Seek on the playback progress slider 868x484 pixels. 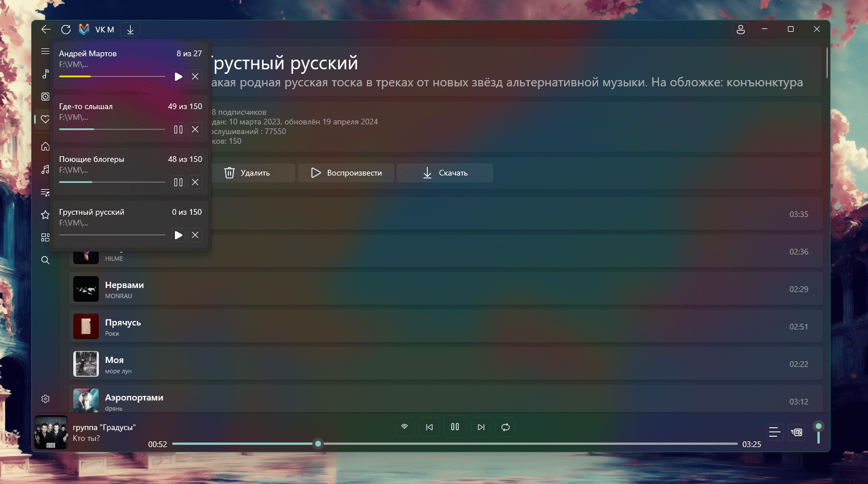click(x=454, y=444)
